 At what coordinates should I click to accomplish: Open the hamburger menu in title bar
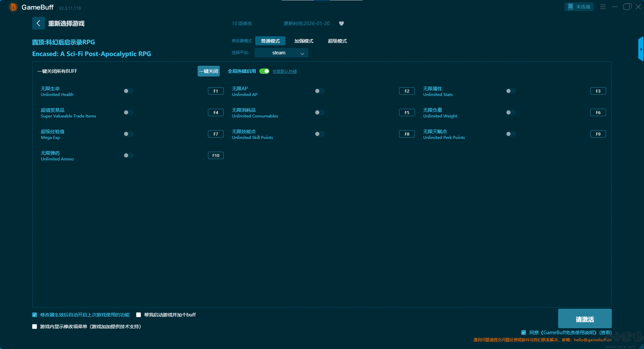pos(603,7)
